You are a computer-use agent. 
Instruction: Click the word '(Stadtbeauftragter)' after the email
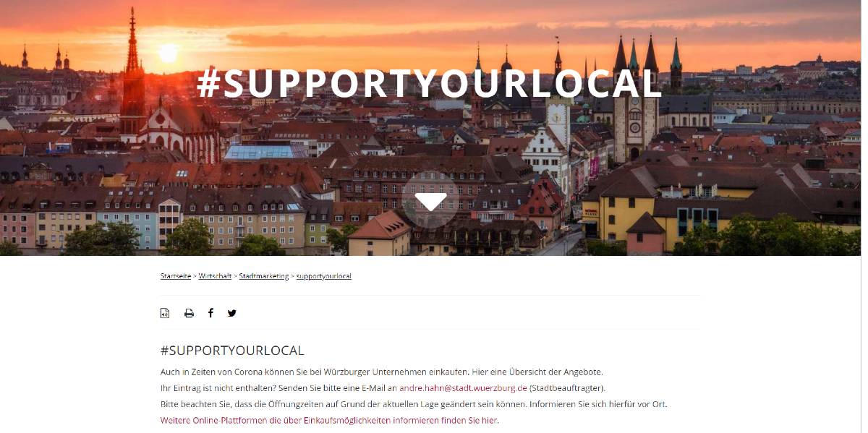coord(556,388)
